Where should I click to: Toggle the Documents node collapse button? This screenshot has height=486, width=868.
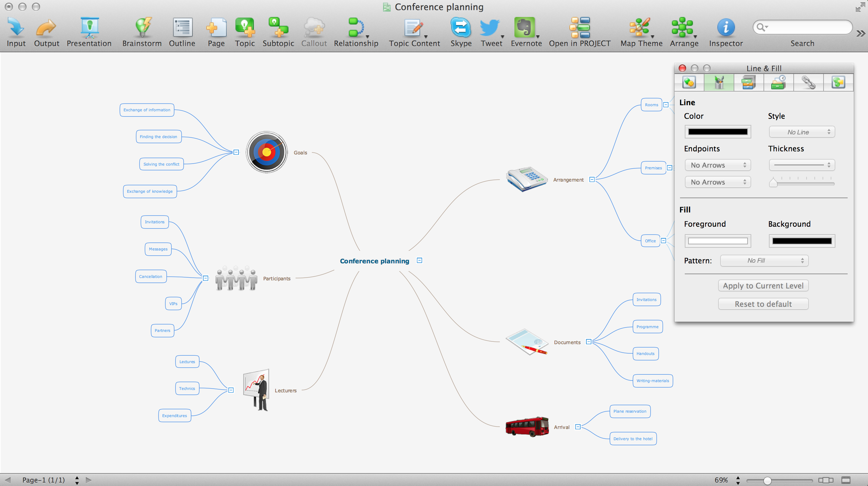pyautogui.click(x=589, y=342)
